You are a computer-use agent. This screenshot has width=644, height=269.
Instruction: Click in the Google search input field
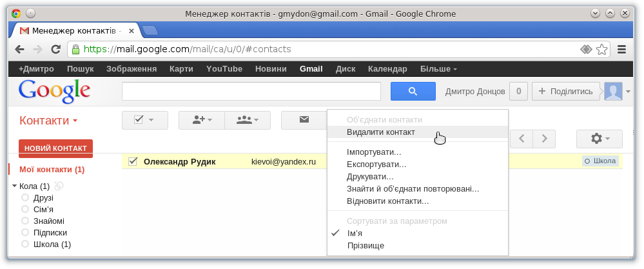(251, 91)
